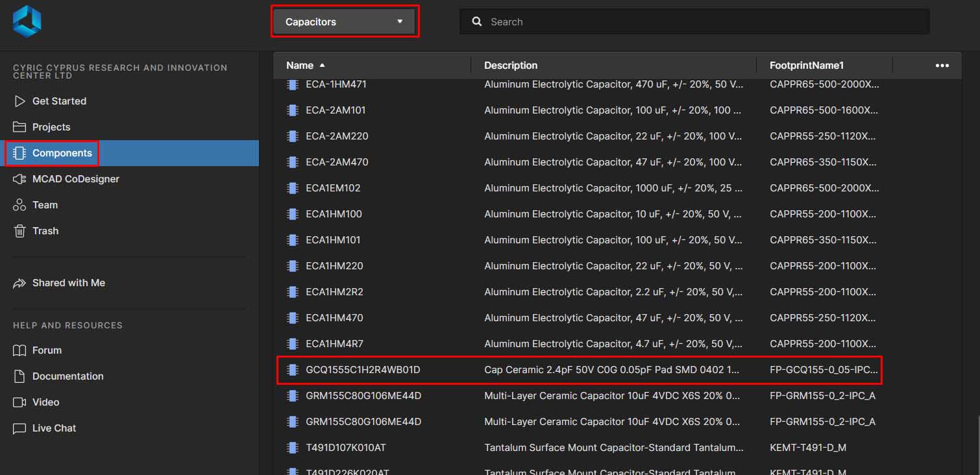Viewport: 980px width, 475px height.
Task: Open column options three-dots menu
Action: [942, 66]
